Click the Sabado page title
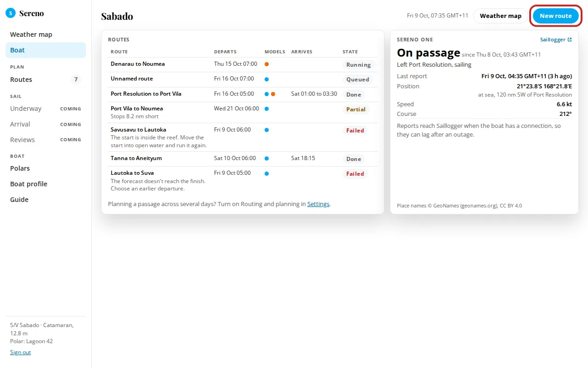 coord(117,17)
